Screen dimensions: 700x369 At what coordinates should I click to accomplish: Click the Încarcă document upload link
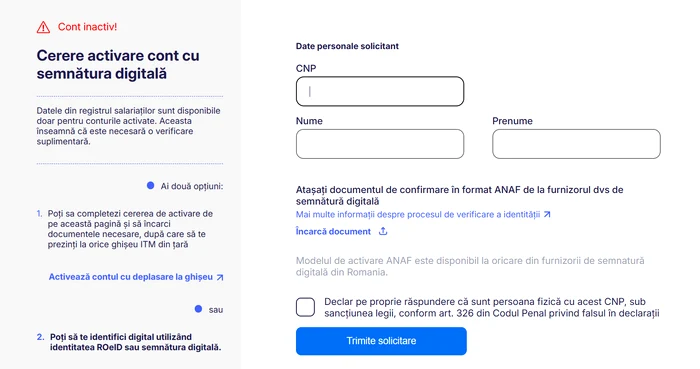tap(333, 232)
